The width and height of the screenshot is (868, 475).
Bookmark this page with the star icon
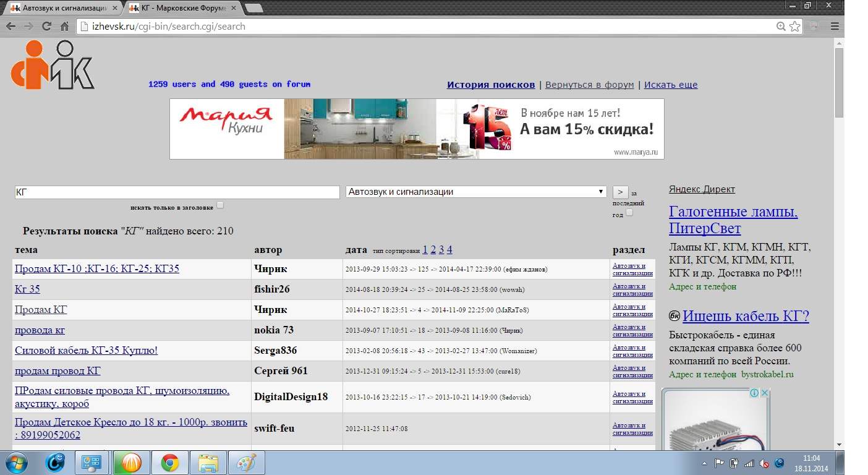[795, 27]
